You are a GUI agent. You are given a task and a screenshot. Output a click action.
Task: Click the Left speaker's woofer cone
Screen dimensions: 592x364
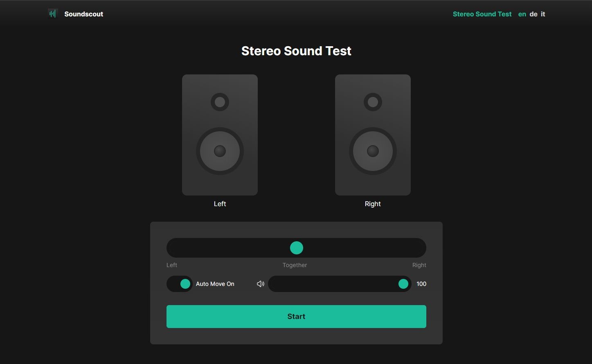220,151
